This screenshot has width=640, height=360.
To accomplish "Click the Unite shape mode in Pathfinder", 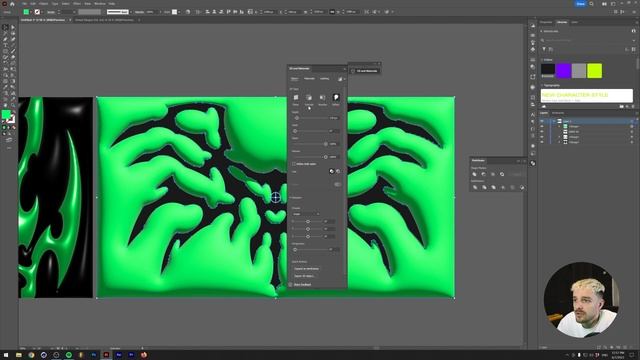I will coord(475,174).
